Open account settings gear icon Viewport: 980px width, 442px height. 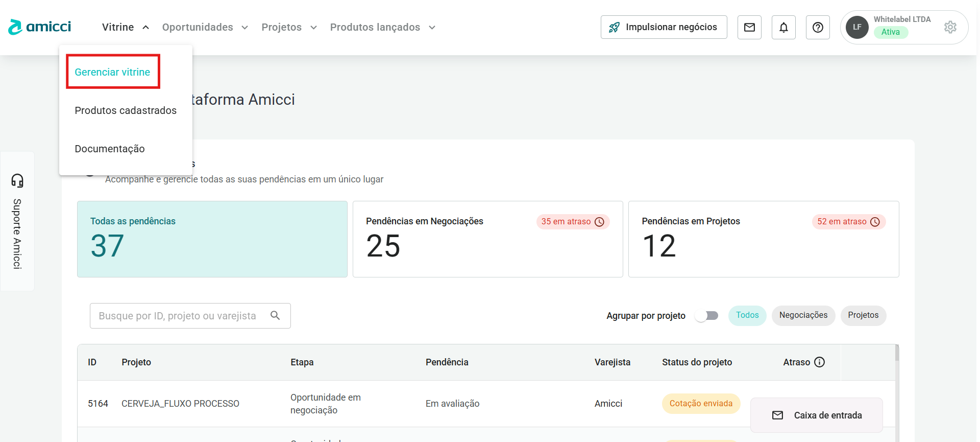click(950, 27)
